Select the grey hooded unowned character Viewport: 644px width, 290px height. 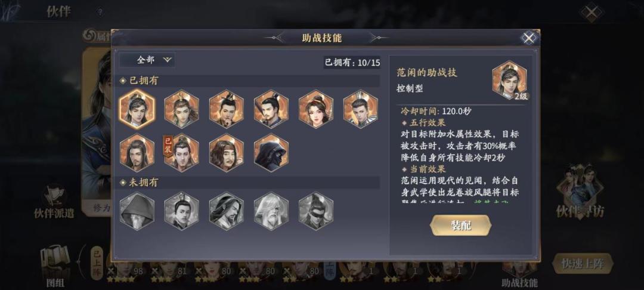pyautogui.click(x=137, y=211)
